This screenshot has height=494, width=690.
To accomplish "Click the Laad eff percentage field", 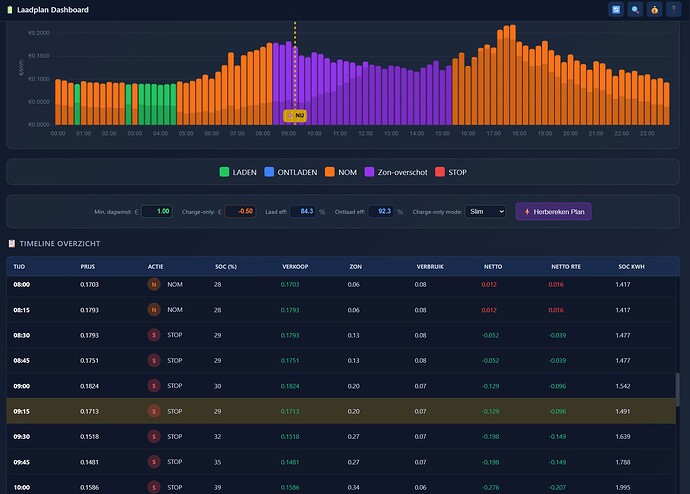I will (x=303, y=212).
